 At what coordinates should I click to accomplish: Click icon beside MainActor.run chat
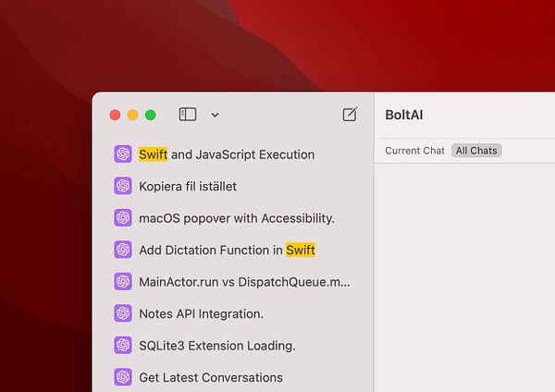click(123, 281)
